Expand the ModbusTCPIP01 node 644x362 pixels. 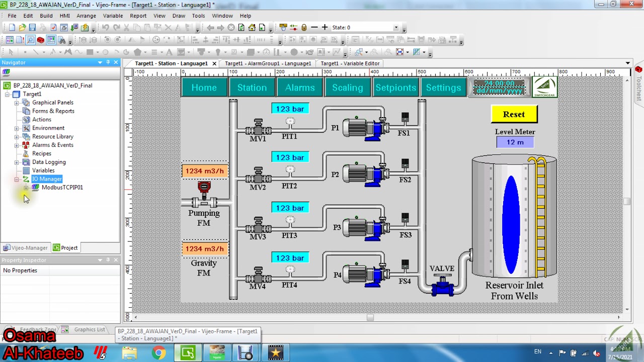click(26, 188)
